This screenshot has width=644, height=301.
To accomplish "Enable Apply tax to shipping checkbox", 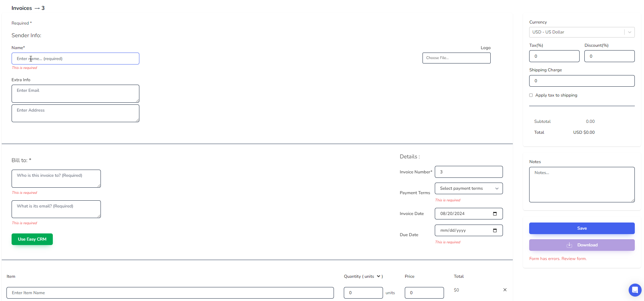I will click(531, 95).
